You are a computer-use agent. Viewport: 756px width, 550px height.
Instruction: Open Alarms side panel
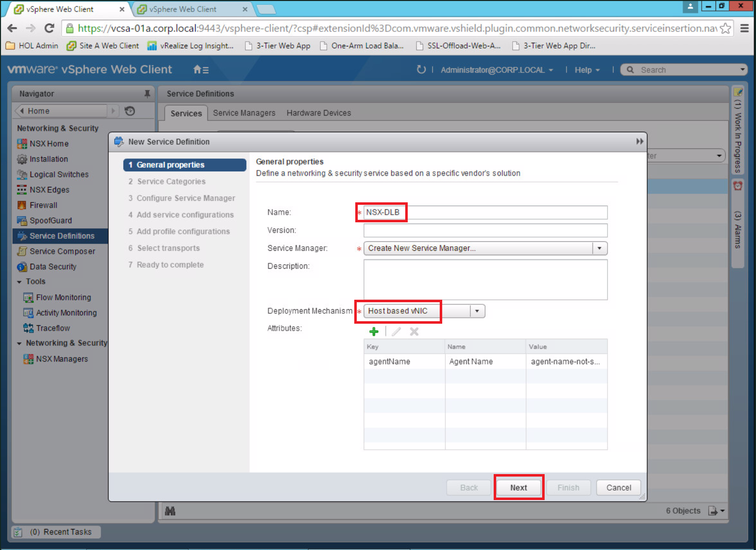coord(738,222)
